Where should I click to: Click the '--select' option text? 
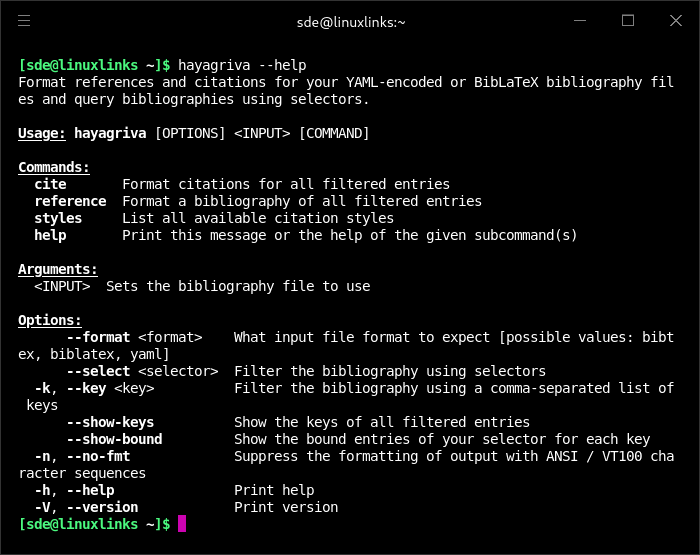coord(98,371)
